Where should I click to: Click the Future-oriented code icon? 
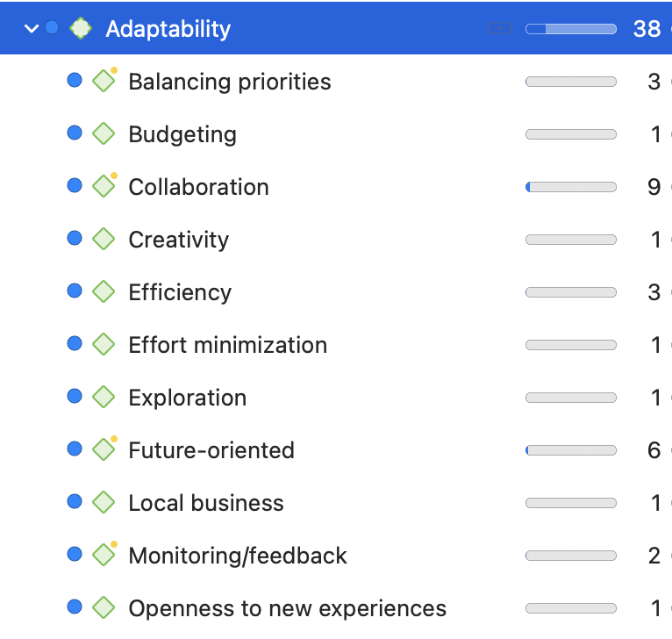[104, 450]
